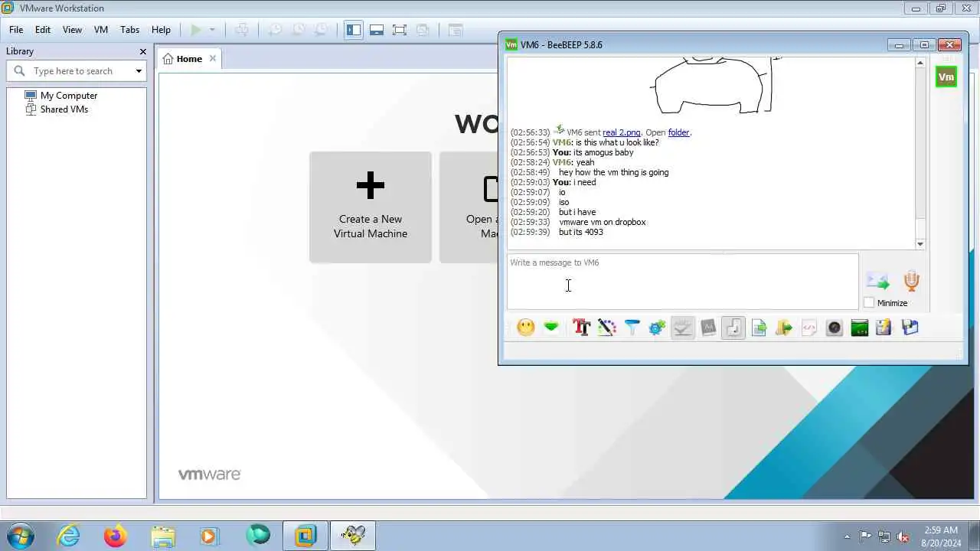This screenshot has width=980, height=551.
Task: Toggle the thumbnail bar view icon
Action: pos(377,30)
